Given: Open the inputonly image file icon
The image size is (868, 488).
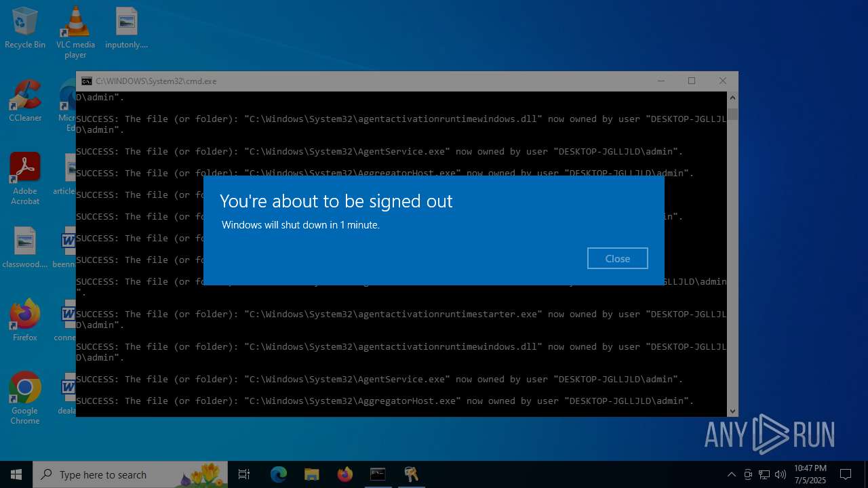Looking at the screenshot, I should [x=126, y=28].
